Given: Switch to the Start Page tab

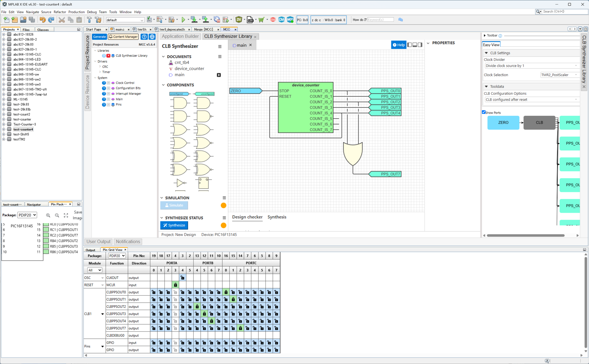Looking at the screenshot, I should 94,29.
